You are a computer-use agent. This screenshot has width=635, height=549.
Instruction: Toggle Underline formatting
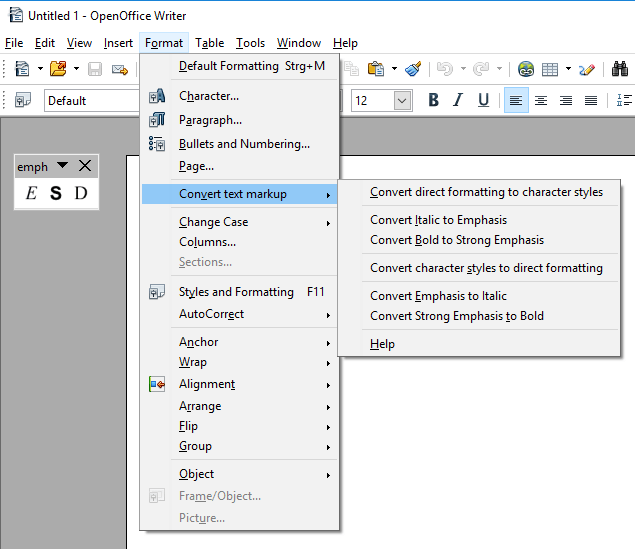click(x=483, y=100)
